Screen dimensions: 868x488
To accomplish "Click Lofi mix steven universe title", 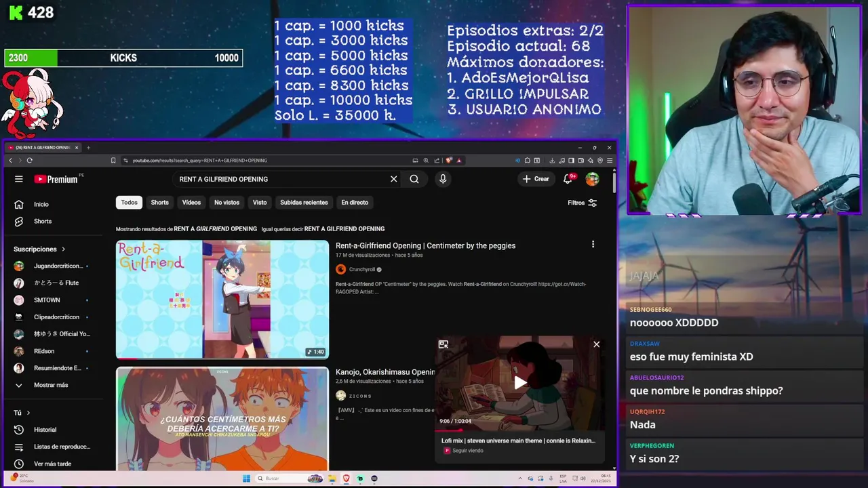I will click(518, 441).
